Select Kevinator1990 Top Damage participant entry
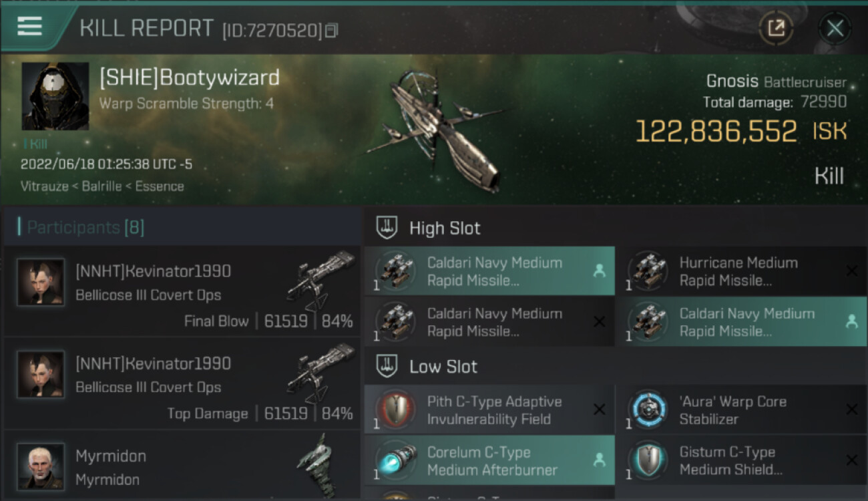Image resolution: width=868 pixels, height=501 pixels. pyautogui.click(x=182, y=383)
